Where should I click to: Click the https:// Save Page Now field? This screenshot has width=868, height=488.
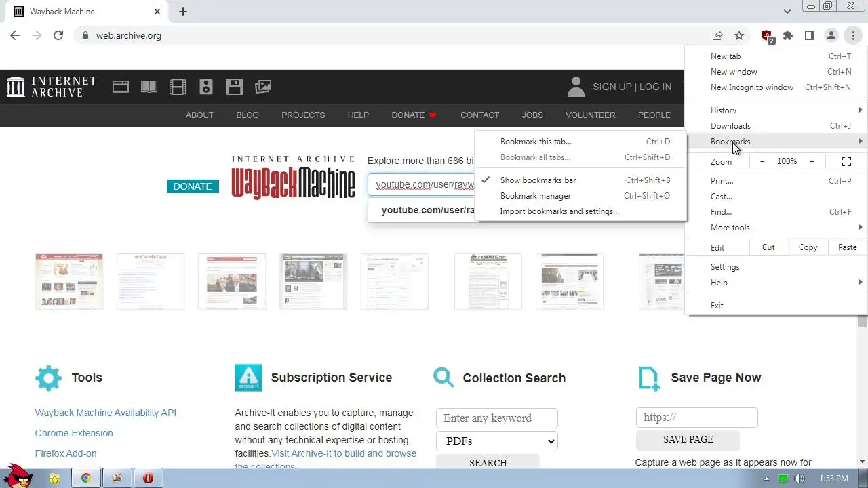coord(696,418)
